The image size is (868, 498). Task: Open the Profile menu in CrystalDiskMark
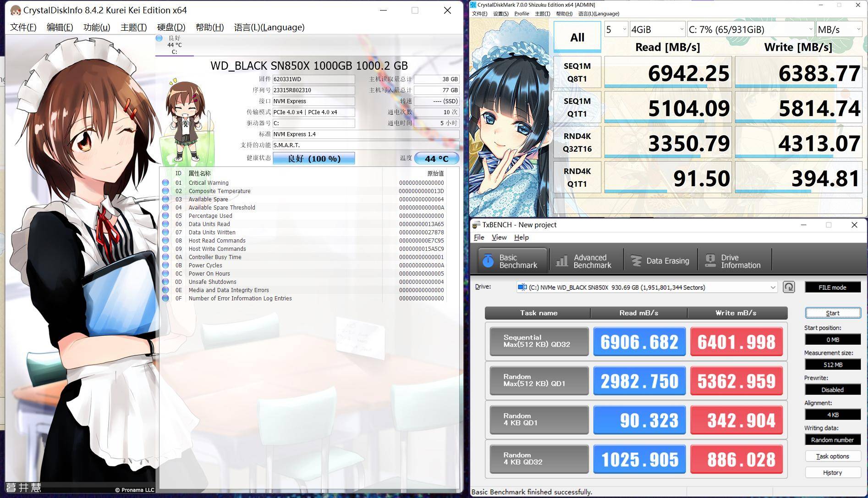522,14
